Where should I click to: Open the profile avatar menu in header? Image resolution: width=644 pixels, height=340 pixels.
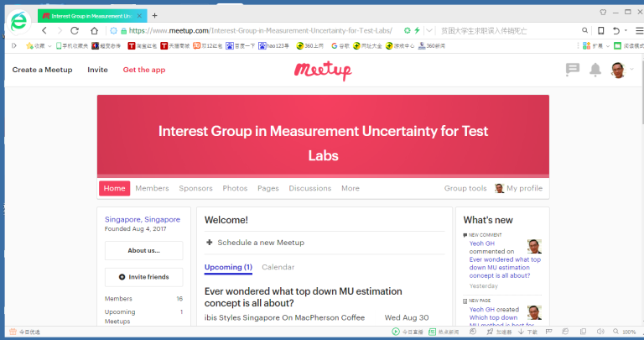coord(618,70)
